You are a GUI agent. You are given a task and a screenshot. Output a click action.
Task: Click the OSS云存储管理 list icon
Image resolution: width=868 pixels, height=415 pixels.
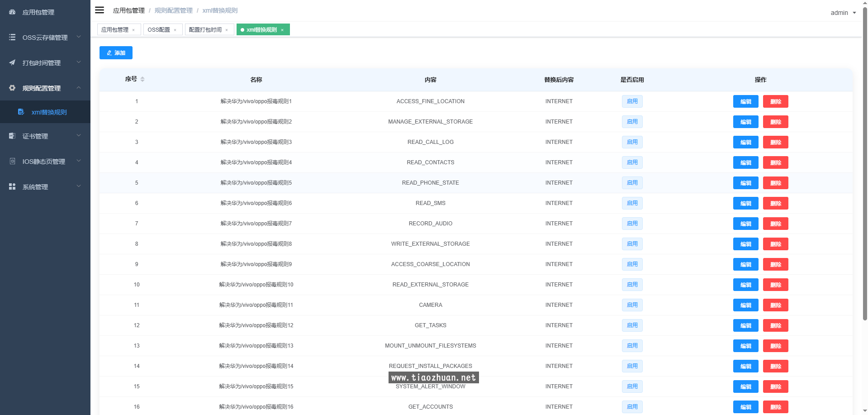[x=12, y=38]
